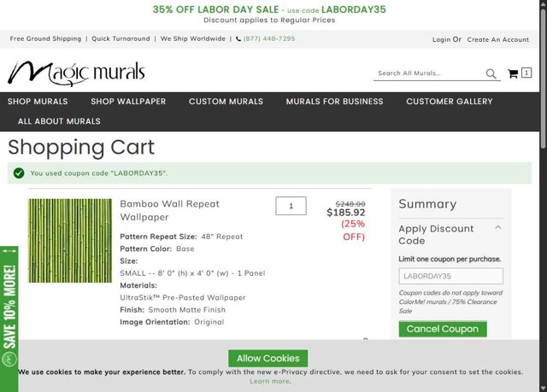
Task: Click the $185.92 discounted price
Action: (345, 213)
